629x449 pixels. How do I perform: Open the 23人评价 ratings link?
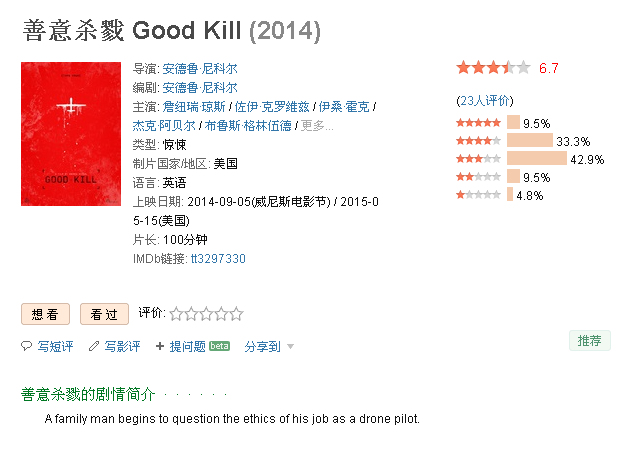pos(485,100)
